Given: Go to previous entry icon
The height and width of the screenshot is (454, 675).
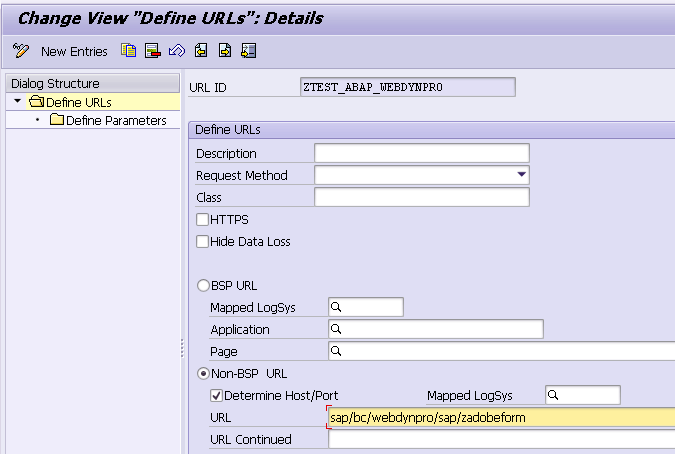Looking at the screenshot, I should pyautogui.click(x=201, y=51).
